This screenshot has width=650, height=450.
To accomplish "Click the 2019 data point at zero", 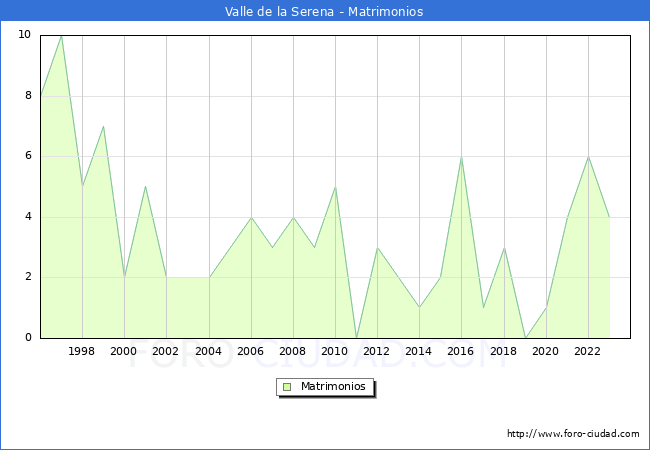I will coord(526,338).
